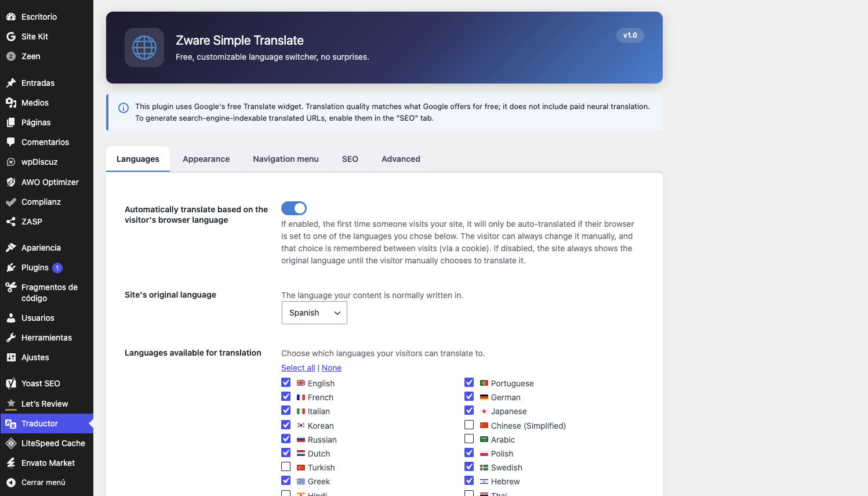This screenshot has height=496, width=868.
Task: Open the Let's Review star icon
Action: (11, 404)
